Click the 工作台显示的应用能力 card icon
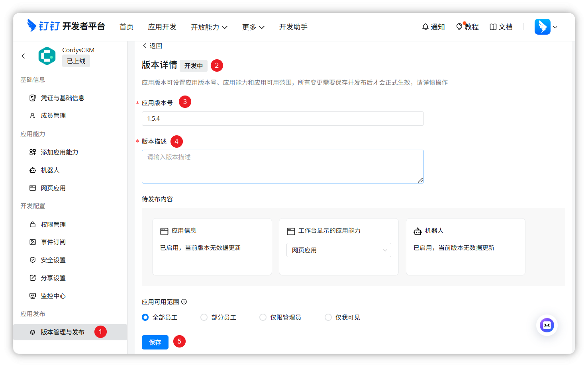The width and height of the screenshot is (588, 367). pyautogui.click(x=291, y=231)
